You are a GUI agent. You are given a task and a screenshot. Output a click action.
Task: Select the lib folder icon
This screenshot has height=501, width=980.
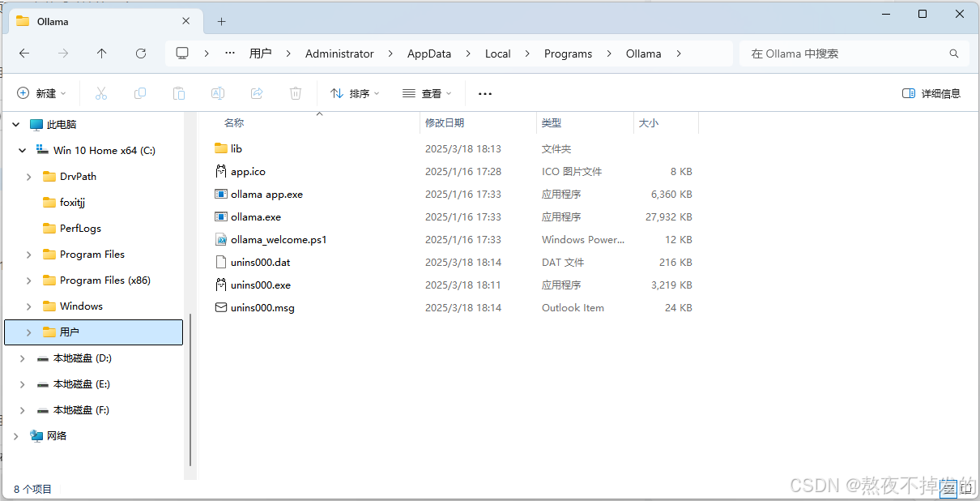pyautogui.click(x=221, y=148)
